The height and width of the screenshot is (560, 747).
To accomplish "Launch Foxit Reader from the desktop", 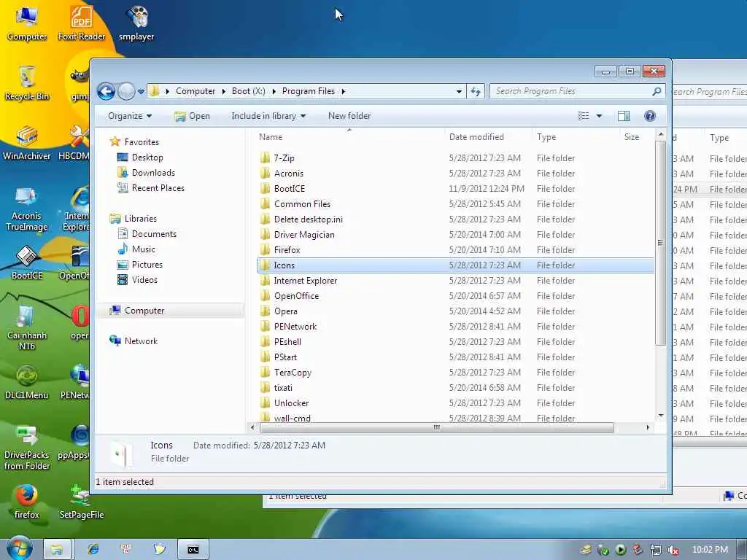I will (82, 24).
